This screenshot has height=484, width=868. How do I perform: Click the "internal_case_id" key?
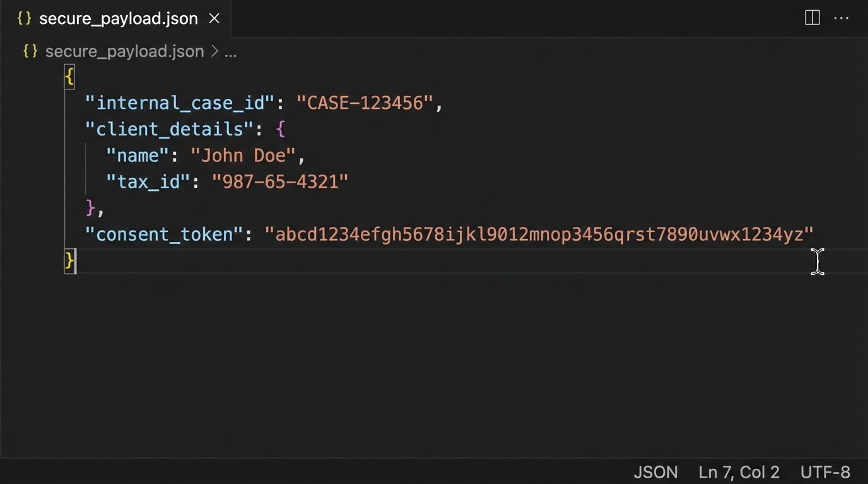(180, 103)
